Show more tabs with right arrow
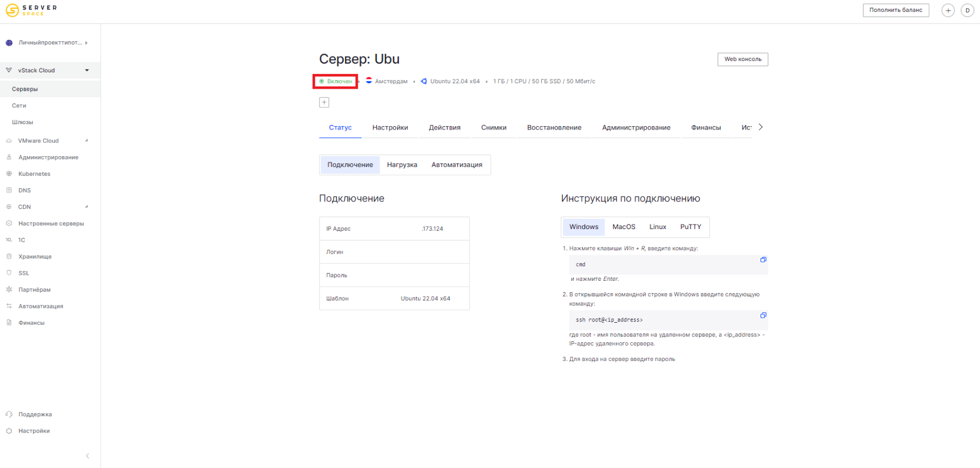This screenshot has width=980, height=468. (761, 127)
